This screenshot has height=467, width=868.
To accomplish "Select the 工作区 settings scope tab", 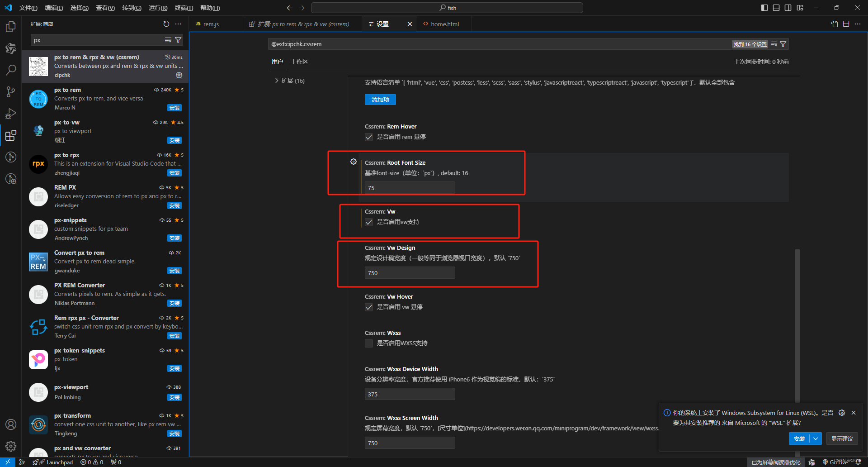I will (299, 62).
